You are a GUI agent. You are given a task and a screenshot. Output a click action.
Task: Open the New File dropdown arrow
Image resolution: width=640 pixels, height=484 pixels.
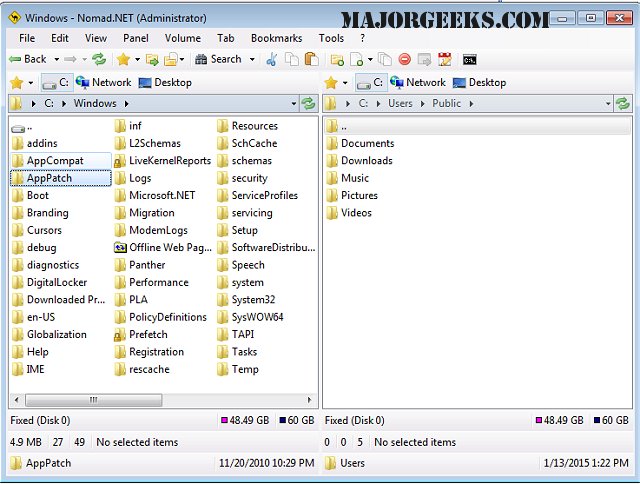(x=370, y=60)
